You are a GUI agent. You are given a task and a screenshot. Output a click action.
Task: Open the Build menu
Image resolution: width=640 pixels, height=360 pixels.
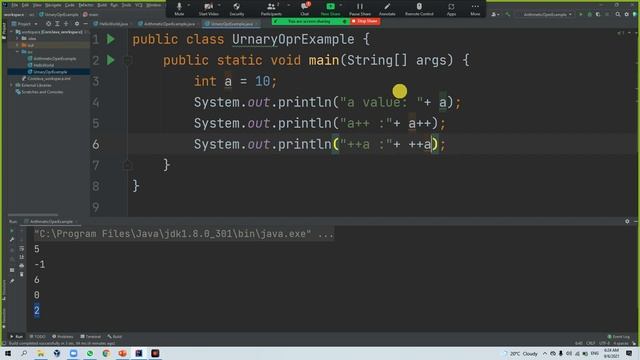(102, 5)
